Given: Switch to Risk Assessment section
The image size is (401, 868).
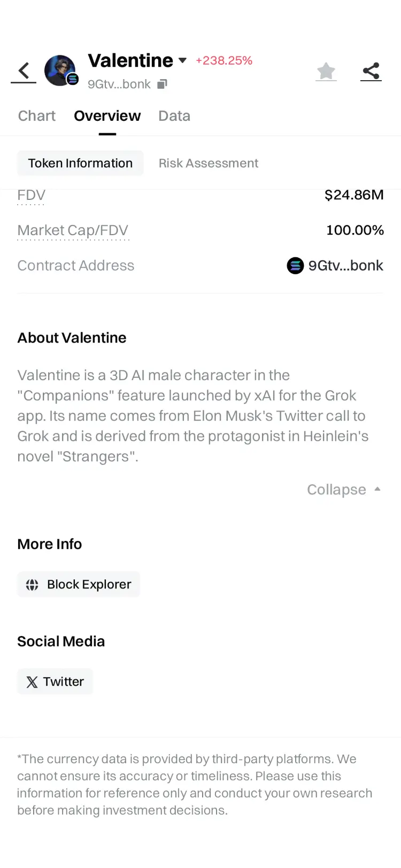Looking at the screenshot, I should coord(209,163).
